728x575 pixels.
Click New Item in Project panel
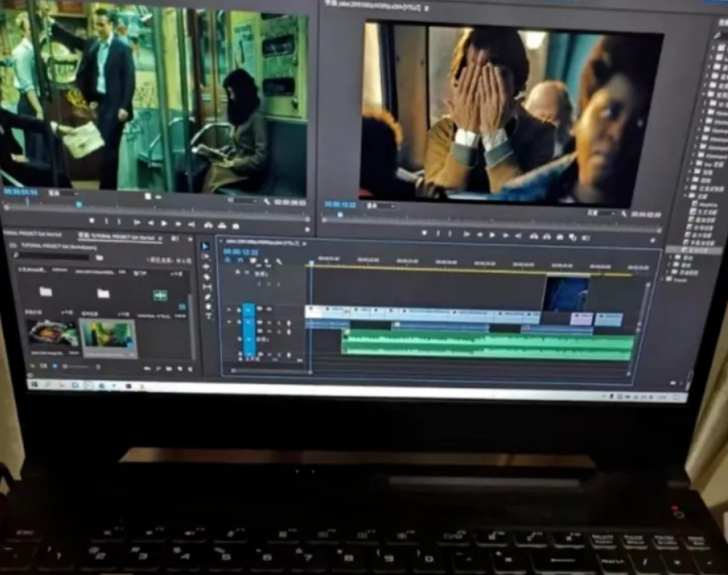(180, 369)
